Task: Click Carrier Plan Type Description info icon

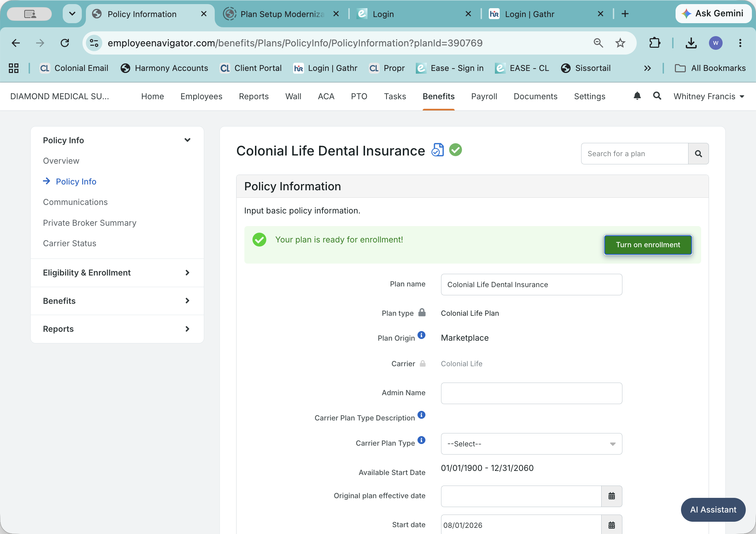Action: [x=422, y=415]
